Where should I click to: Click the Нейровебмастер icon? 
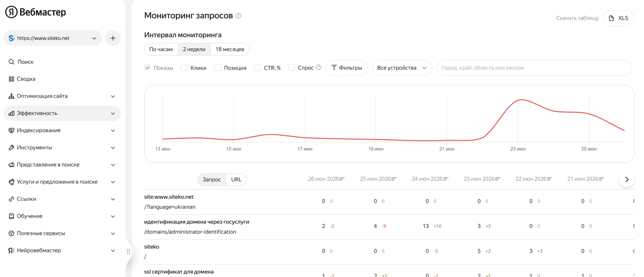click(11, 250)
